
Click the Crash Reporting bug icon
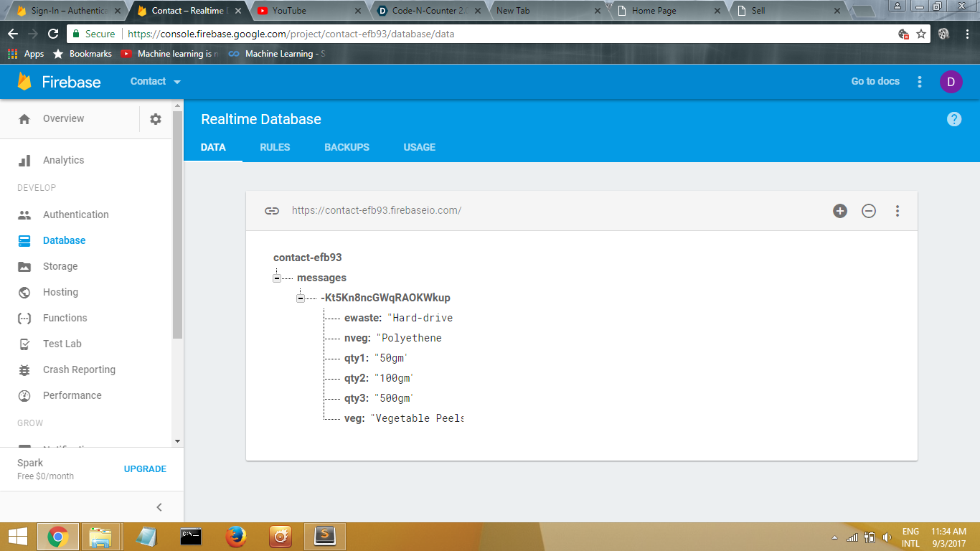pyautogui.click(x=24, y=369)
